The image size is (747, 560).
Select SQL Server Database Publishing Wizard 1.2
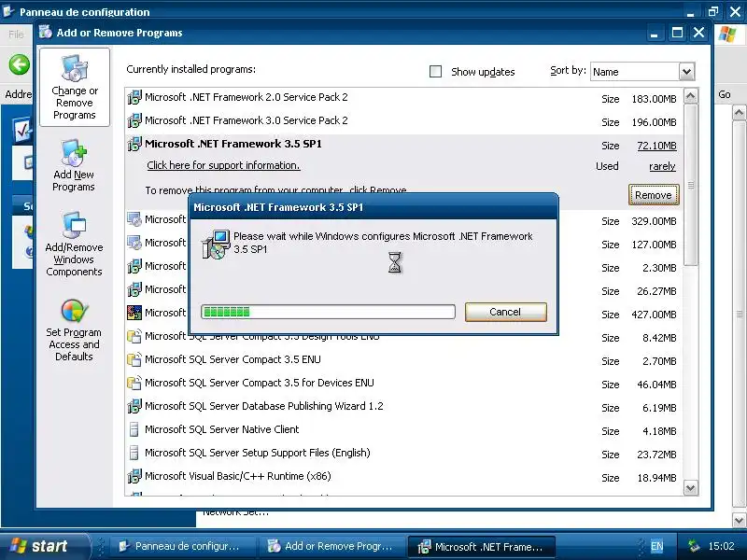point(263,406)
